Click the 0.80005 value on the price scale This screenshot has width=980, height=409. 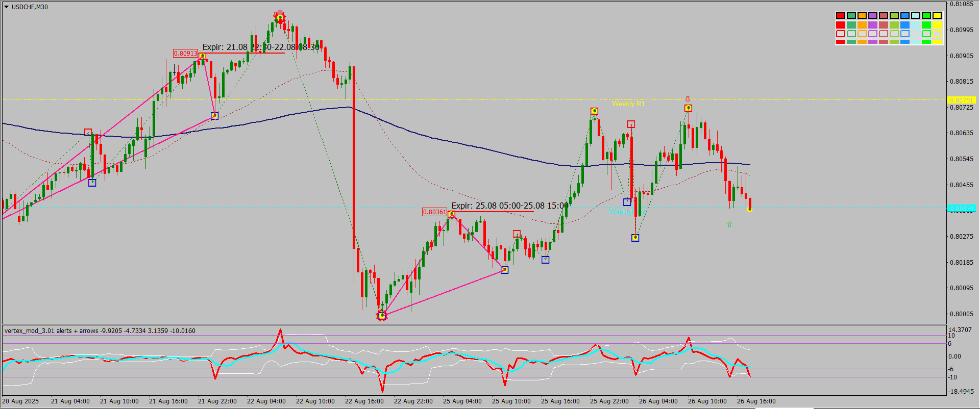tap(962, 314)
